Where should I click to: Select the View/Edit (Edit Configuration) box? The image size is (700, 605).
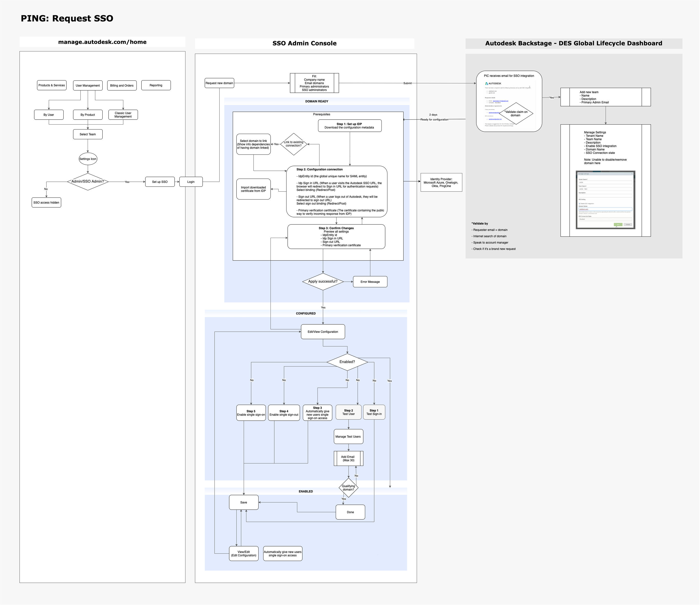[x=244, y=554]
